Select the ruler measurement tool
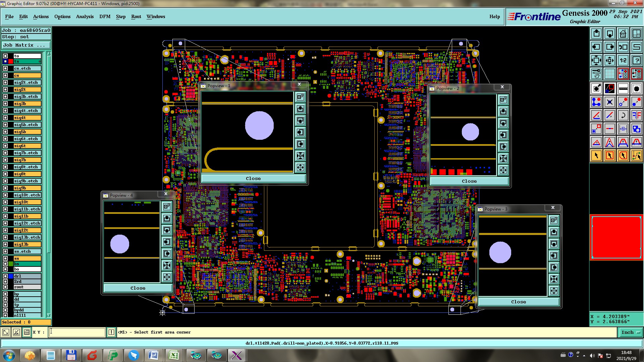This screenshot has width=644, height=362. tap(623, 88)
